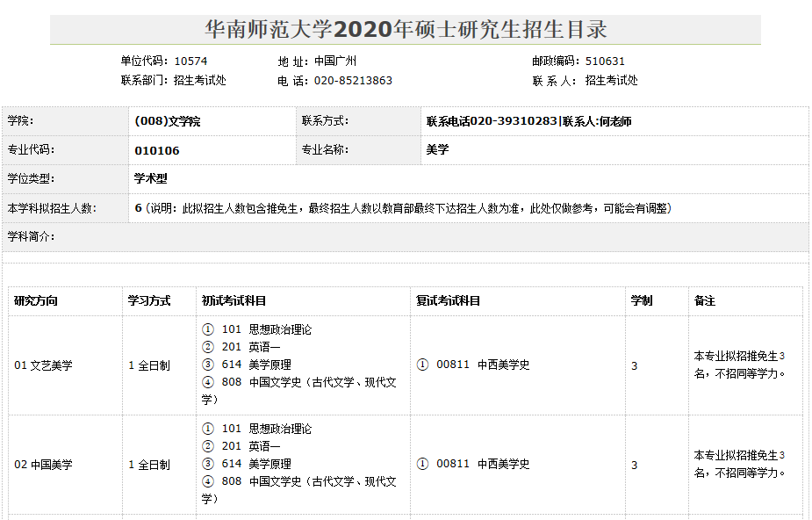
Task: Click major name 美学
Action: [x=437, y=149]
